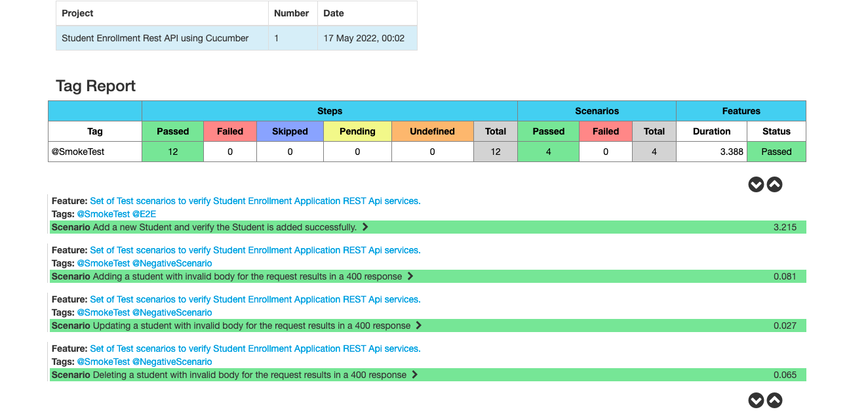Viewport: 868px width, 420px height.
Task: Click the gray '4' total scenarios cell
Action: tap(654, 152)
